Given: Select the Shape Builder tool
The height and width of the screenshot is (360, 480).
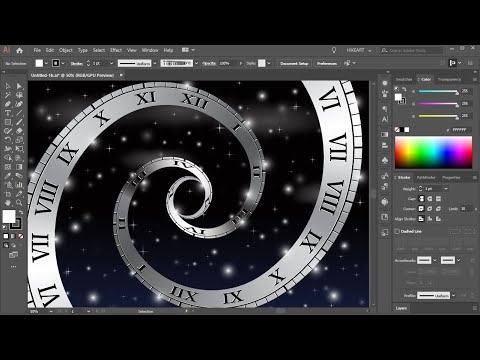Looking at the screenshot, I should tap(8, 158).
